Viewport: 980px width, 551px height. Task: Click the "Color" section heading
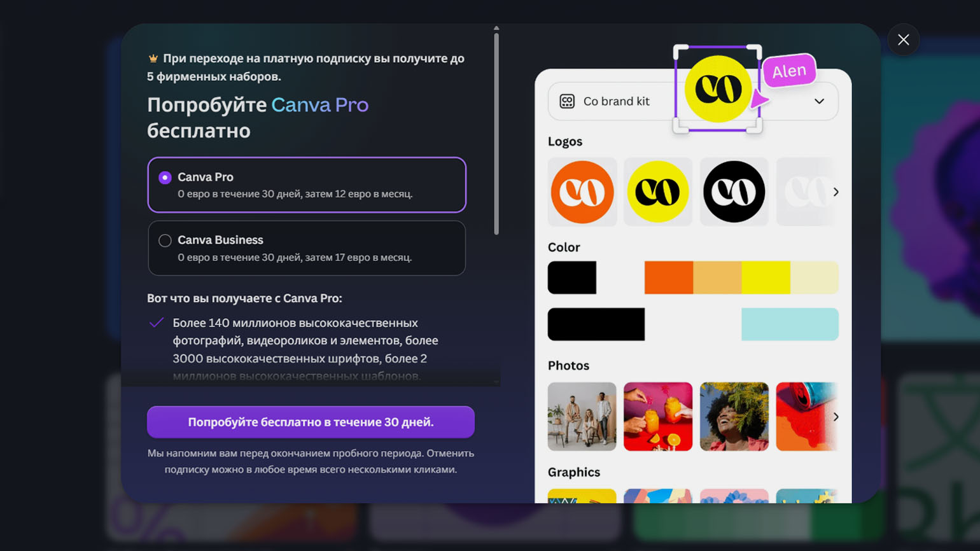pos(564,247)
